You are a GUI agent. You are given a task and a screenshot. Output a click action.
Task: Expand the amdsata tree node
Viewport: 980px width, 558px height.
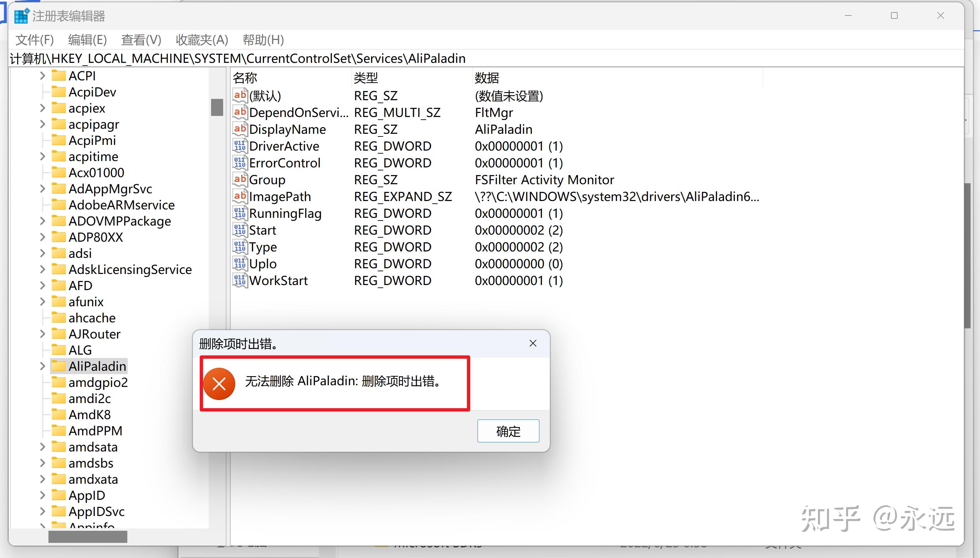click(43, 447)
